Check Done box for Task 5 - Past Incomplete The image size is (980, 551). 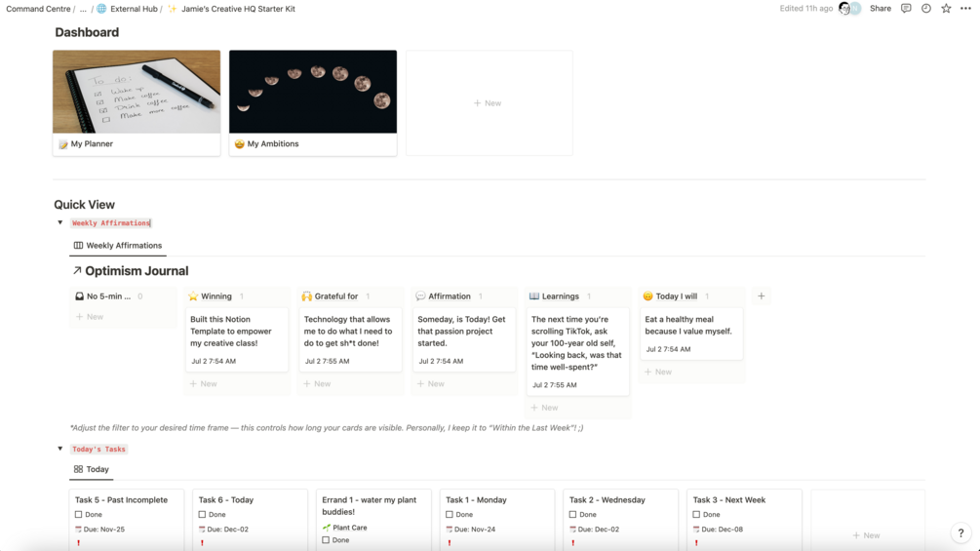pos(79,515)
